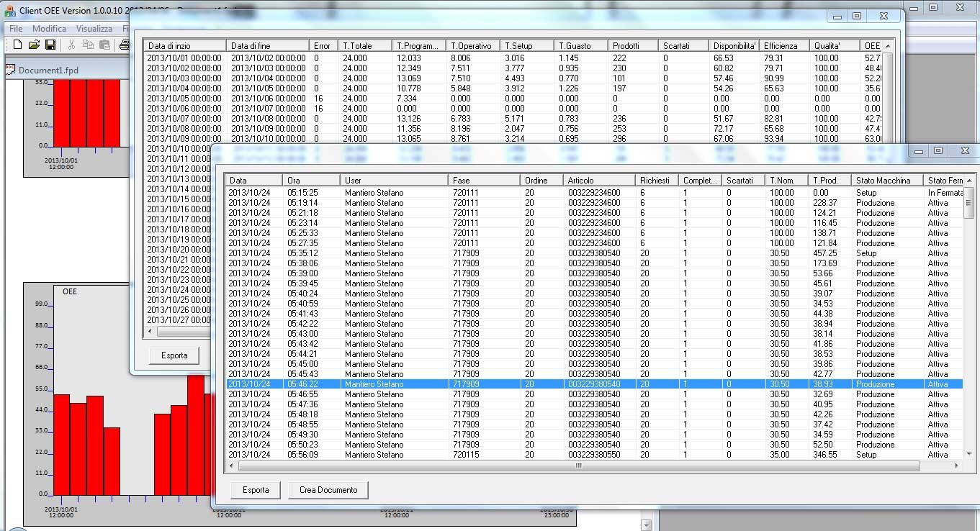Click the Error column header
The height and width of the screenshot is (531, 980).
pos(324,45)
